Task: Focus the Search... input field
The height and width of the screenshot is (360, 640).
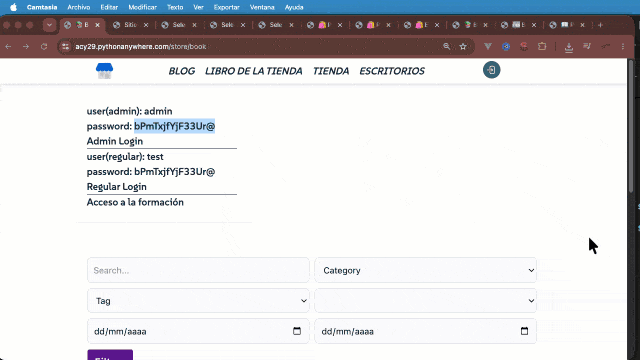Action: point(198,270)
